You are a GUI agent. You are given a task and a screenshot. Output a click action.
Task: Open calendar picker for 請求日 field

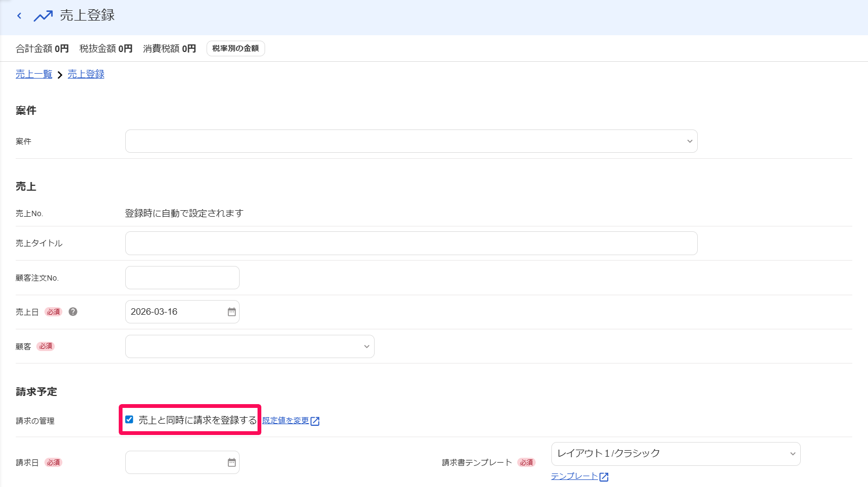click(x=232, y=463)
